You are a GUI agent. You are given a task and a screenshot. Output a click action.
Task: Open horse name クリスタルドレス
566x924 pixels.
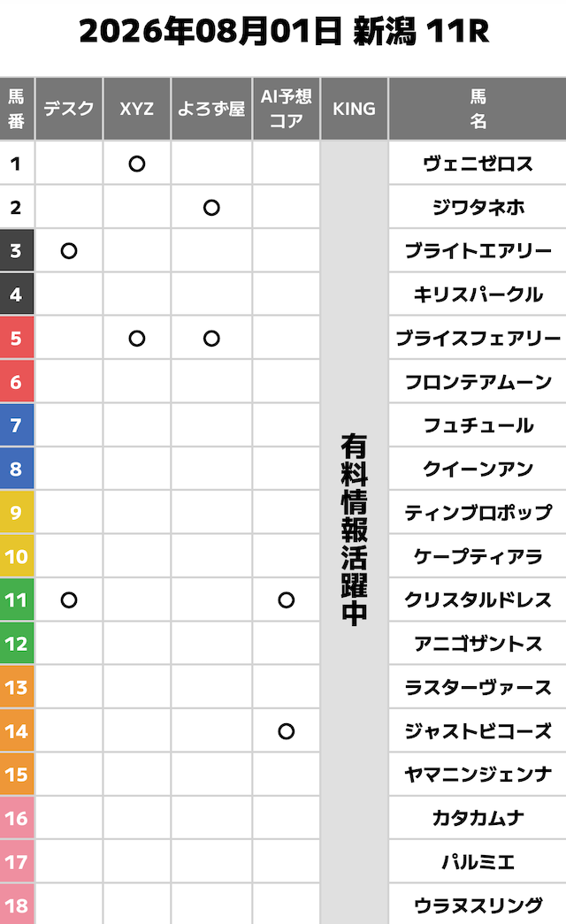coord(478,599)
